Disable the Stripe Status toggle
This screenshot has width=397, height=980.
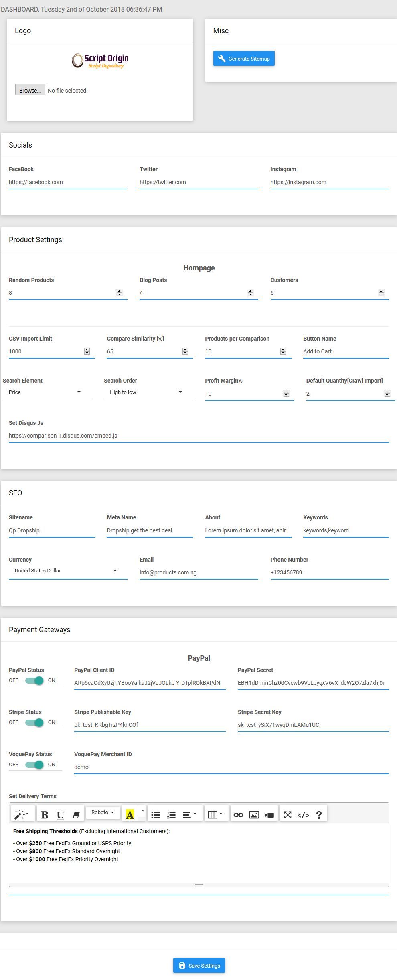coord(34,722)
